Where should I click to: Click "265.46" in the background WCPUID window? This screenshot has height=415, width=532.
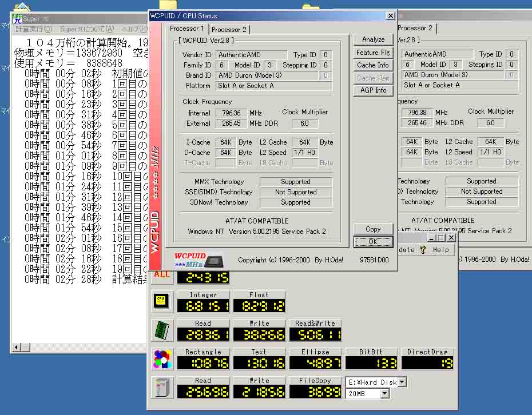[x=417, y=123]
